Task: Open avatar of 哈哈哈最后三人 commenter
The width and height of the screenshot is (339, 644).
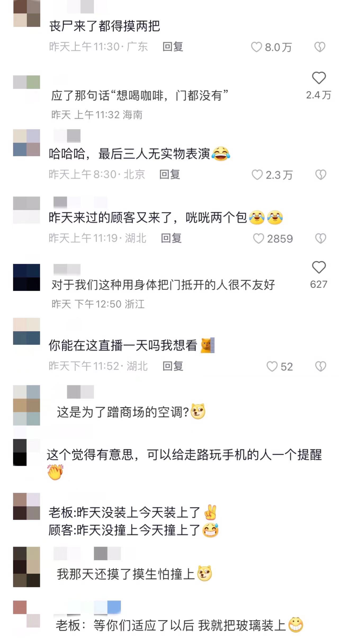Action: [26, 143]
